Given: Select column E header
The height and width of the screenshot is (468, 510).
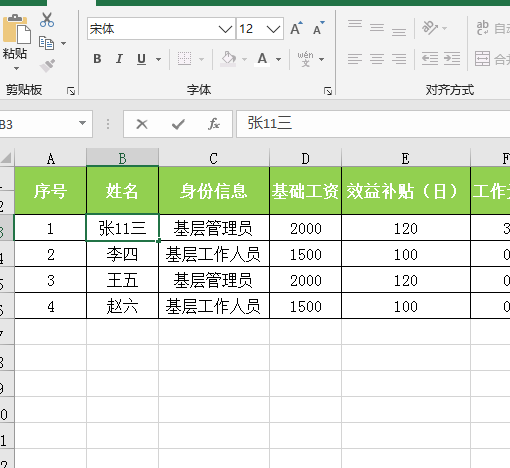Looking at the screenshot, I should coord(406,158).
